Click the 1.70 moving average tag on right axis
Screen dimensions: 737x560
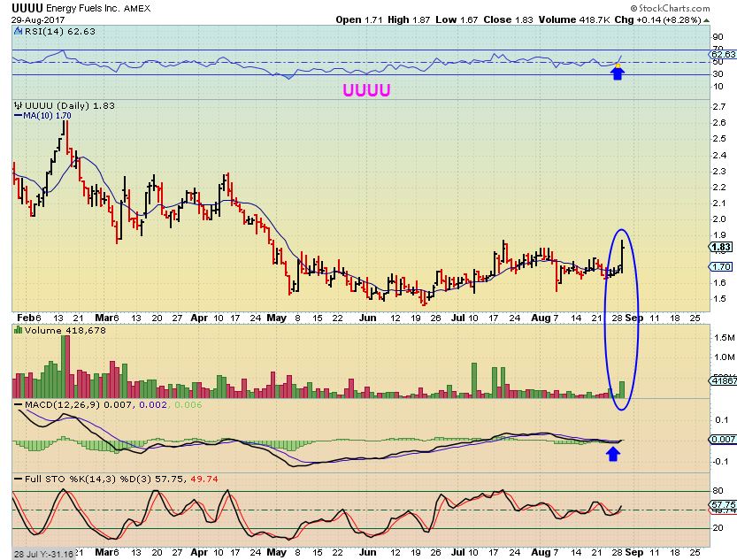coord(721,267)
